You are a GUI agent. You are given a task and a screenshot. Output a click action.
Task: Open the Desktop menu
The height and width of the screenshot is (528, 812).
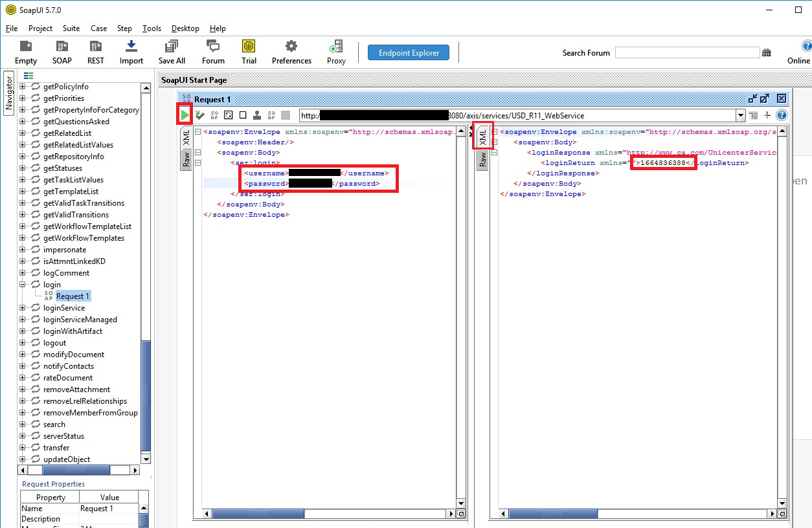(185, 28)
